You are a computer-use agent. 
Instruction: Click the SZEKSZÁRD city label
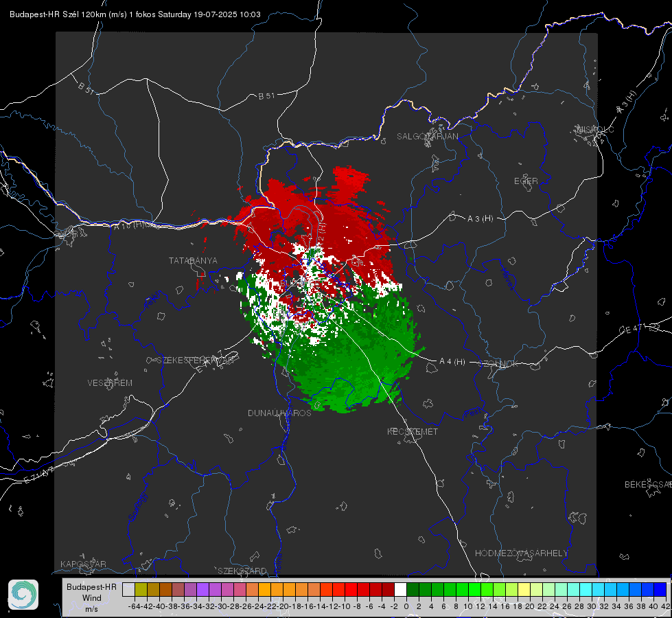(x=242, y=571)
